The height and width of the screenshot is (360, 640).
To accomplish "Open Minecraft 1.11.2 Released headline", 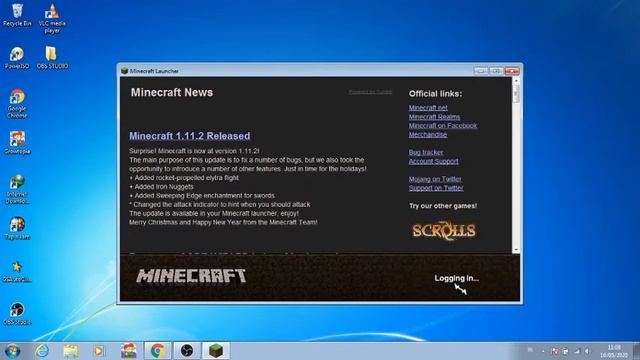I will pos(189,136).
